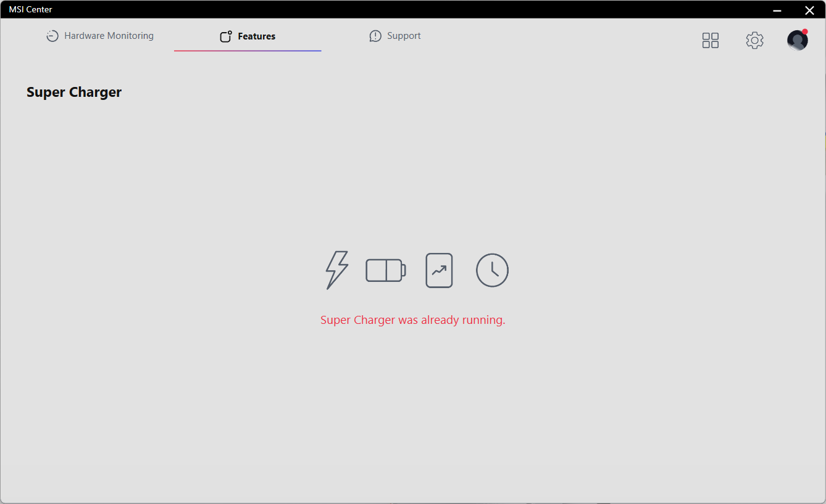Switch to the Support tab

[x=395, y=36]
